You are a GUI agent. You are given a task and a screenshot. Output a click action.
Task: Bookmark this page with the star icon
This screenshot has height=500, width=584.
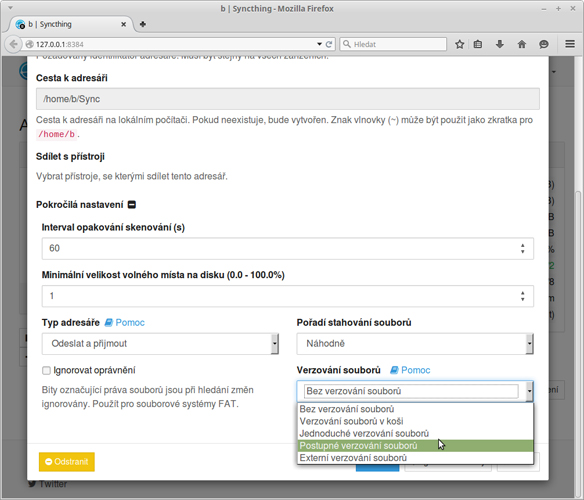(460, 44)
